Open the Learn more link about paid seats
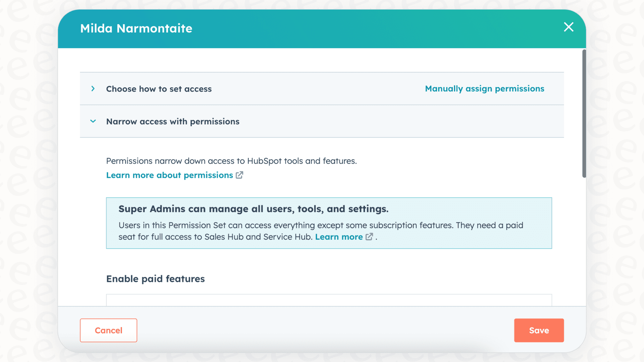 coord(339,237)
